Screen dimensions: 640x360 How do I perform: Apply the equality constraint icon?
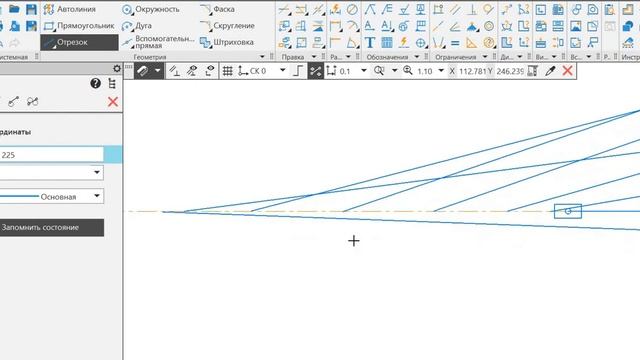pyautogui.click(x=455, y=42)
